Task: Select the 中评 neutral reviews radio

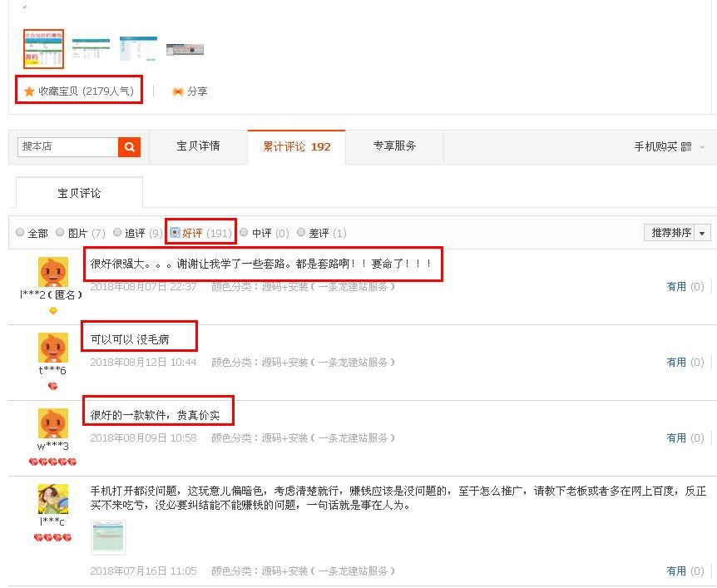Action: pyautogui.click(x=245, y=233)
